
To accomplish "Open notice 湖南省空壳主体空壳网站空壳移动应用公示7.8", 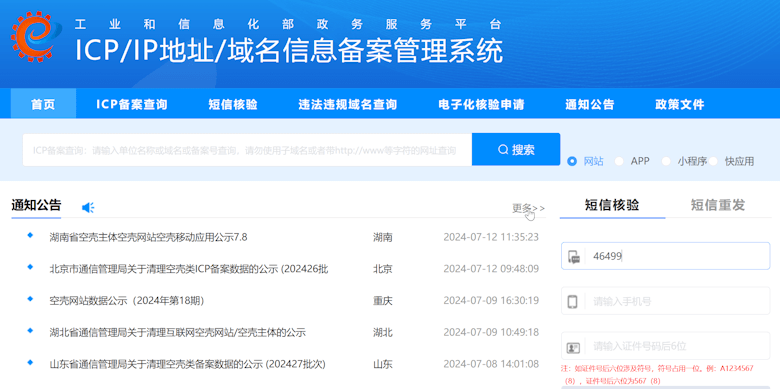I will 148,237.
